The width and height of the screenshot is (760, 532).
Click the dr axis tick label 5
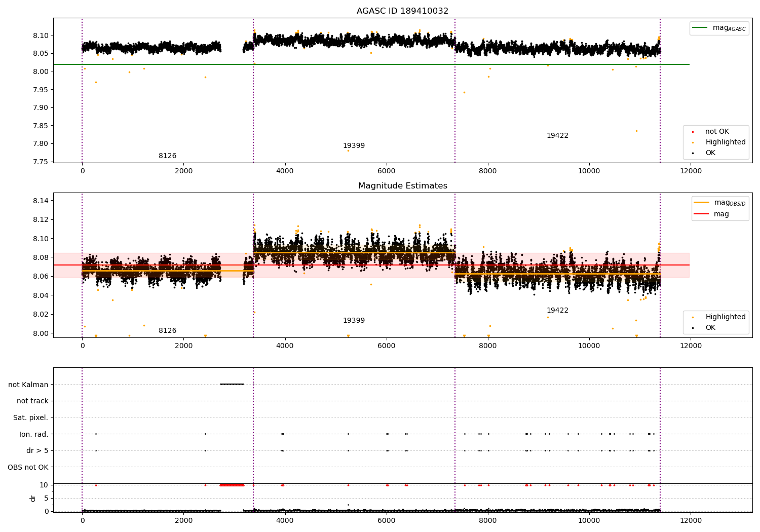point(47,499)
